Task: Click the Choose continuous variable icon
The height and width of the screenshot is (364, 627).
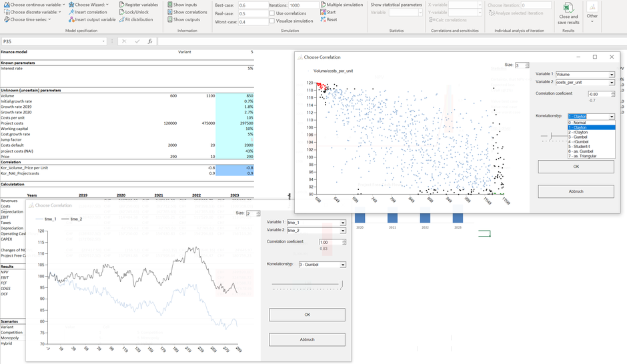Action: point(7,5)
